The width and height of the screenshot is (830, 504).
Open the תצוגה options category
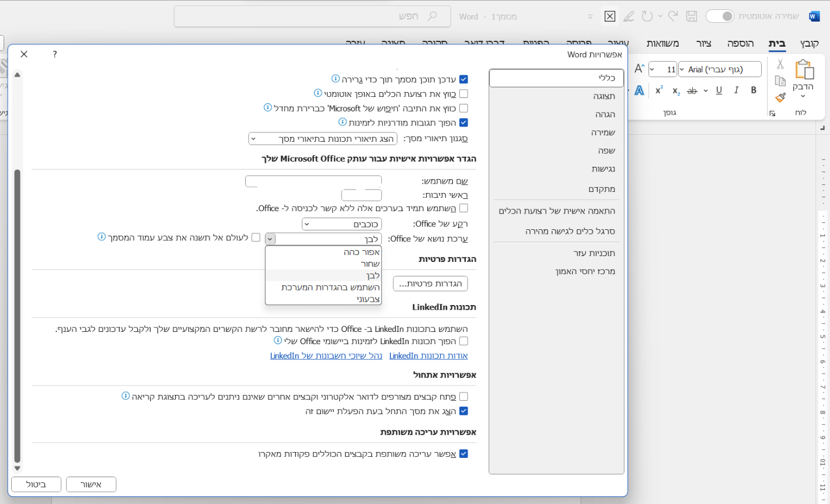pos(557,96)
